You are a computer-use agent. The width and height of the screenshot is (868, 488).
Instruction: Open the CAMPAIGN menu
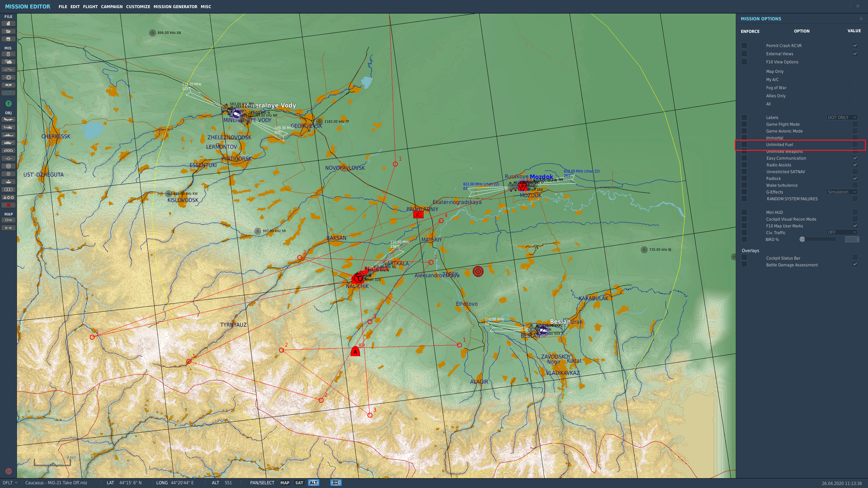tap(112, 6)
